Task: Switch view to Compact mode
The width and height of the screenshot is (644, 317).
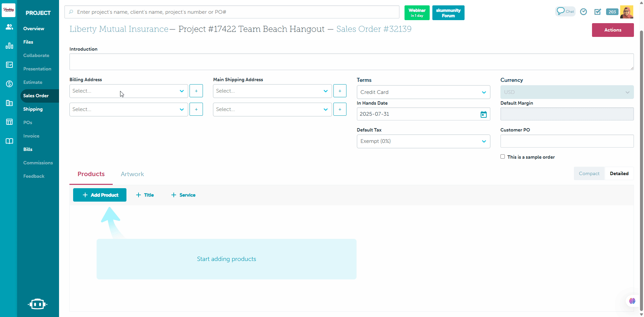Action: [589, 173]
